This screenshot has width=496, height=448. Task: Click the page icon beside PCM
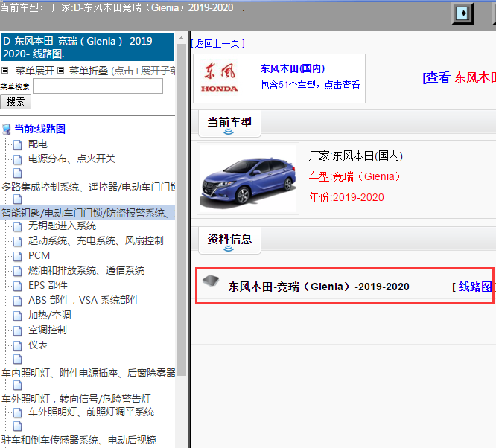[18, 256]
